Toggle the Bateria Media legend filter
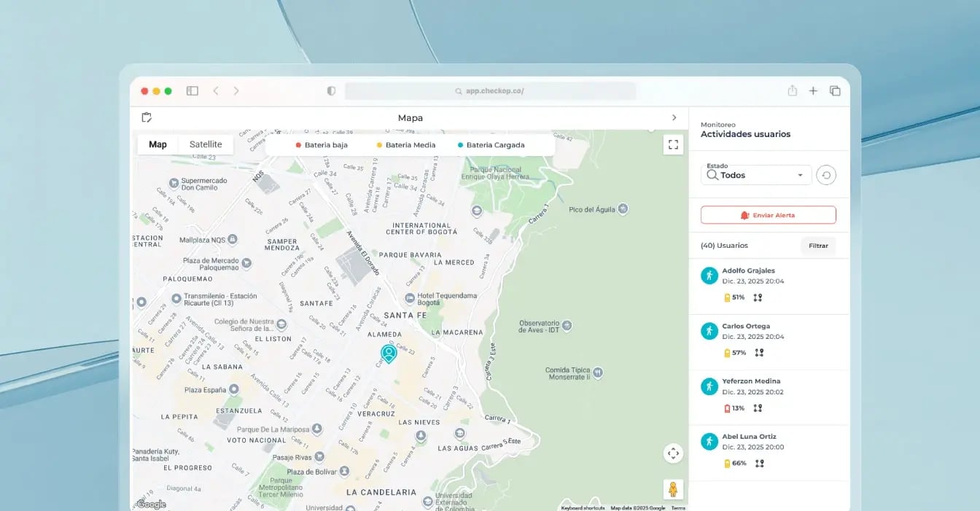 pos(405,144)
